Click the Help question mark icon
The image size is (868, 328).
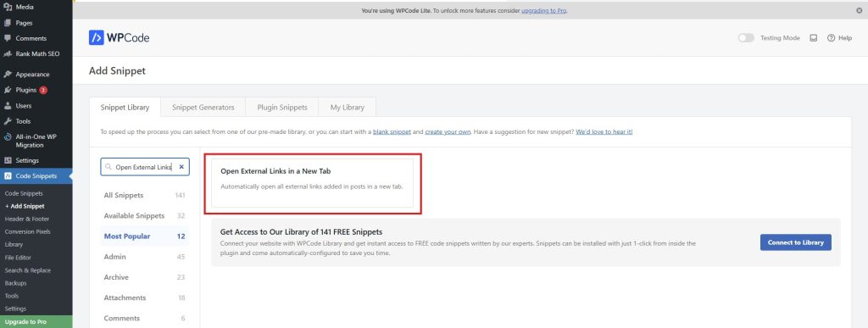831,38
